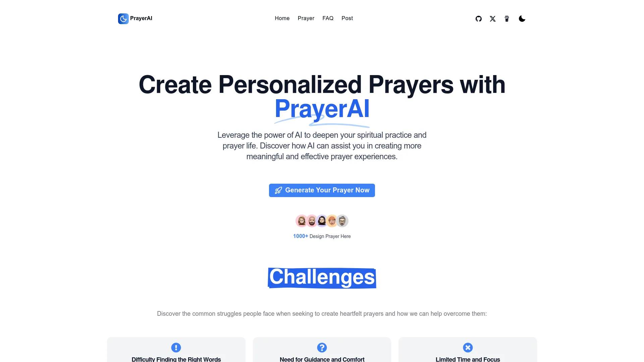Click user avatars showing 1000+ users
The height and width of the screenshot is (362, 644).
point(322,221)
